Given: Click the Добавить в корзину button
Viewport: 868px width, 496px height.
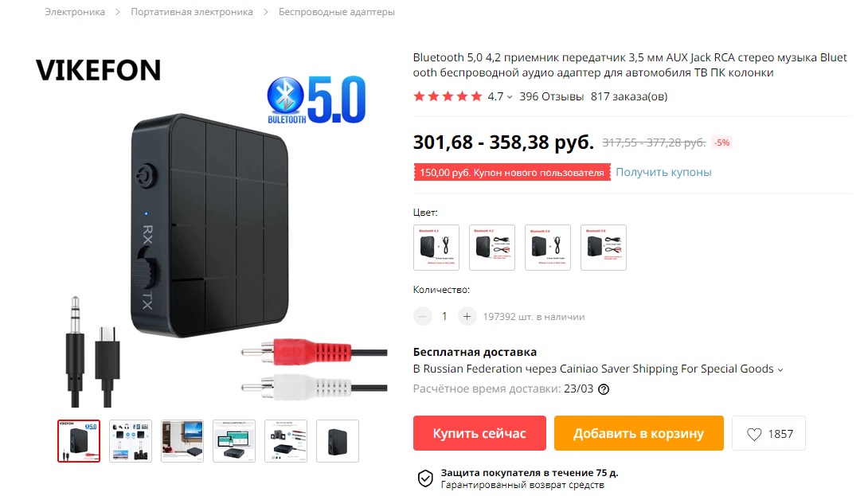Looking at the screenshot, I should point(639,433).
